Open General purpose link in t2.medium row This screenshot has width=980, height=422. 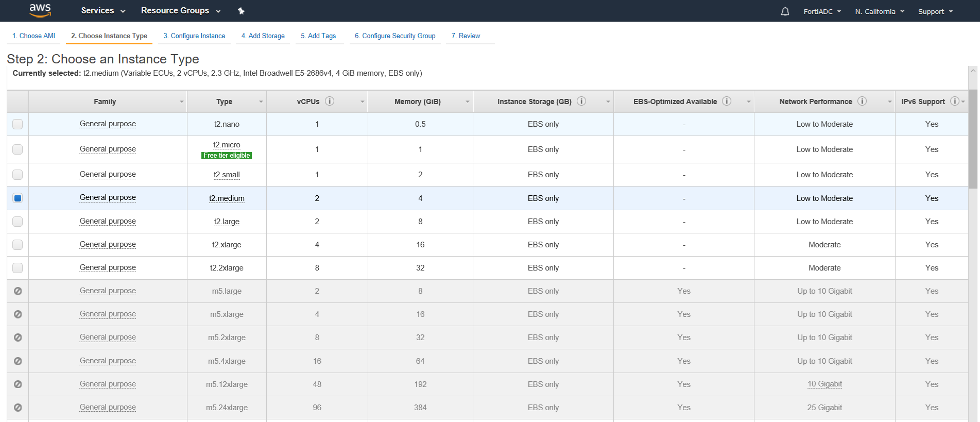click(x=108, y=197)
